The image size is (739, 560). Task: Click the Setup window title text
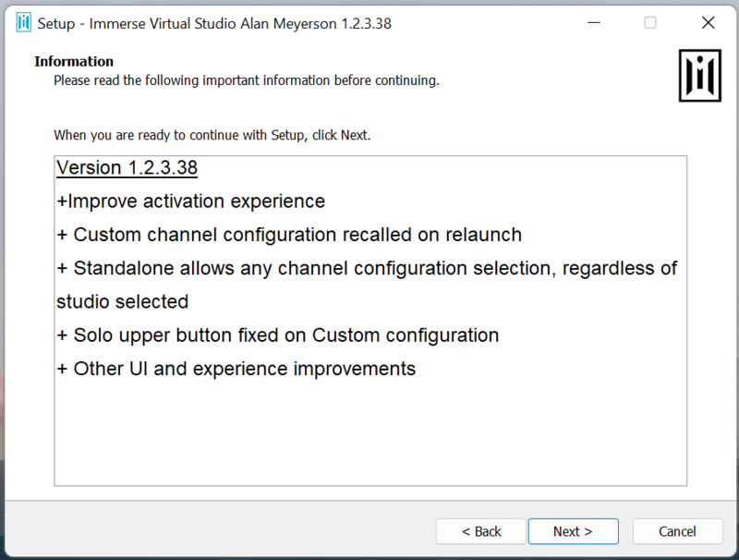pyautogui.click(x=214, y=23)
